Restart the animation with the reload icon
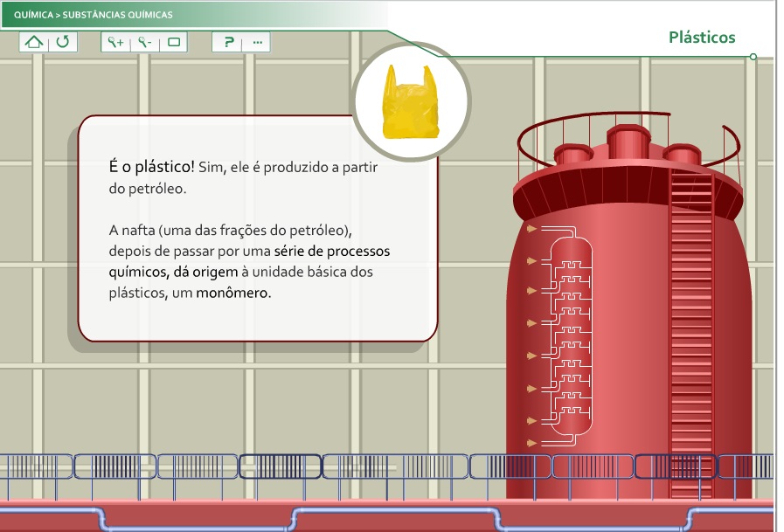The width and height of the screenshot is (784, 532). pos(62,42)
